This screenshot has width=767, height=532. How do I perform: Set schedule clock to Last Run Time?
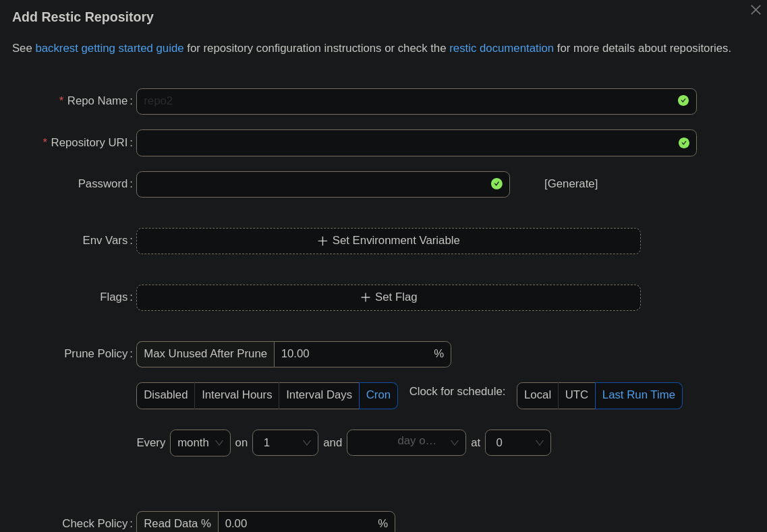pyautogui.click(x=638, y=396)
